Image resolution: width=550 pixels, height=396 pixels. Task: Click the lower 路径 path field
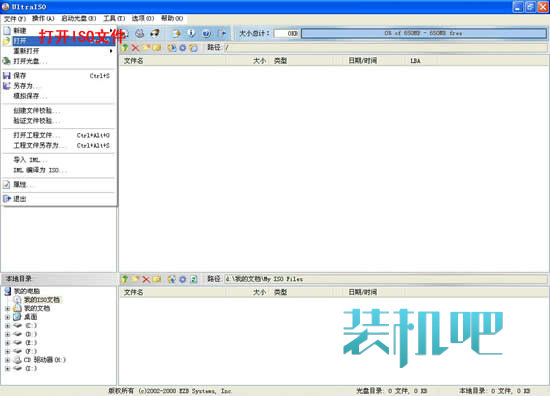[x=385, y=279]
